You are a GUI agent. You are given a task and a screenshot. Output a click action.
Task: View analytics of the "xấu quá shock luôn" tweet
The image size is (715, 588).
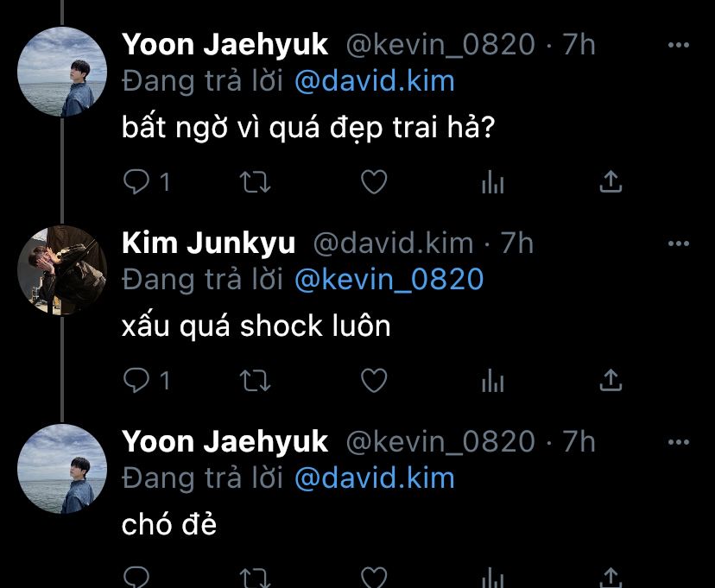pos(492,380)
